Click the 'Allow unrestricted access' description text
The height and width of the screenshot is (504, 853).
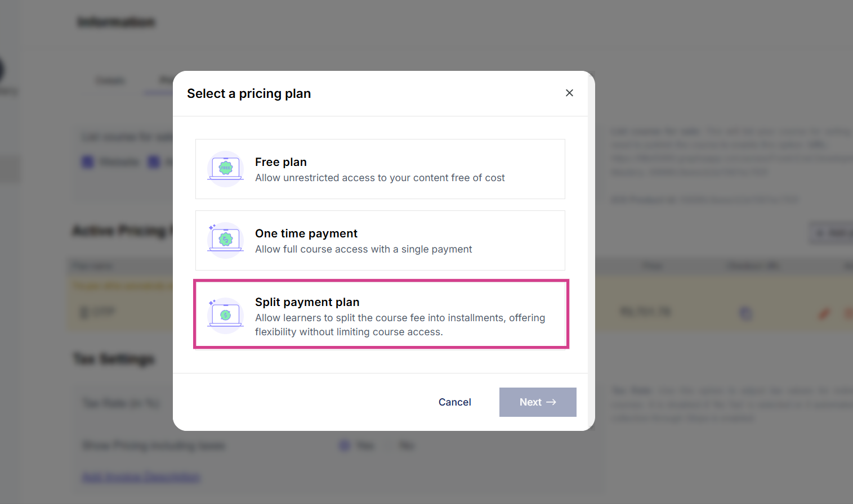point(379,178)
